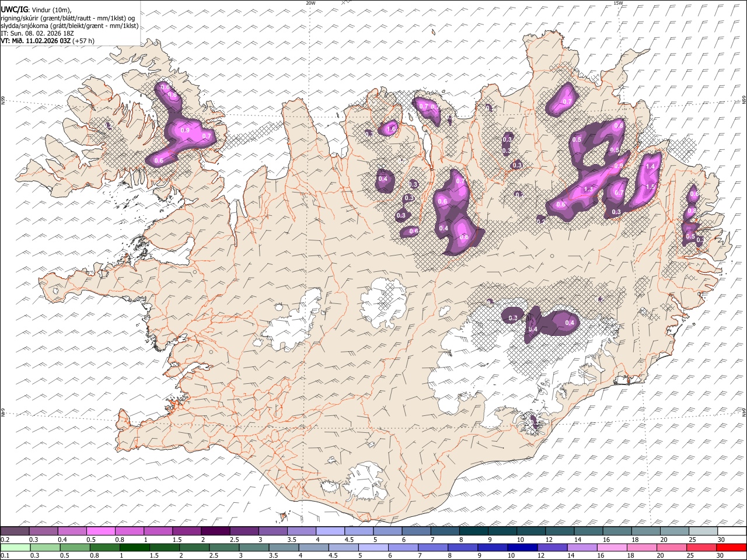Click the '15W' longitude label
The height and width of the screenshot is (560, 747).
tap(618, 3)
